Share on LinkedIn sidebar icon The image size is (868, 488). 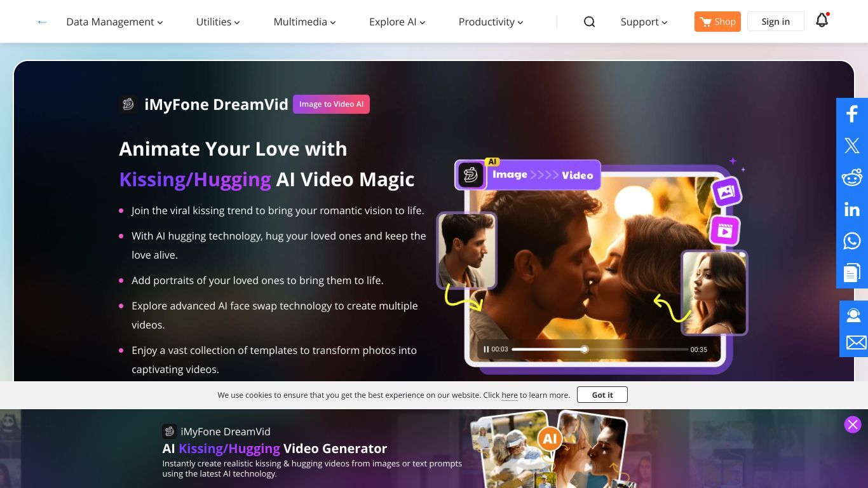click(x=852, y=209)
